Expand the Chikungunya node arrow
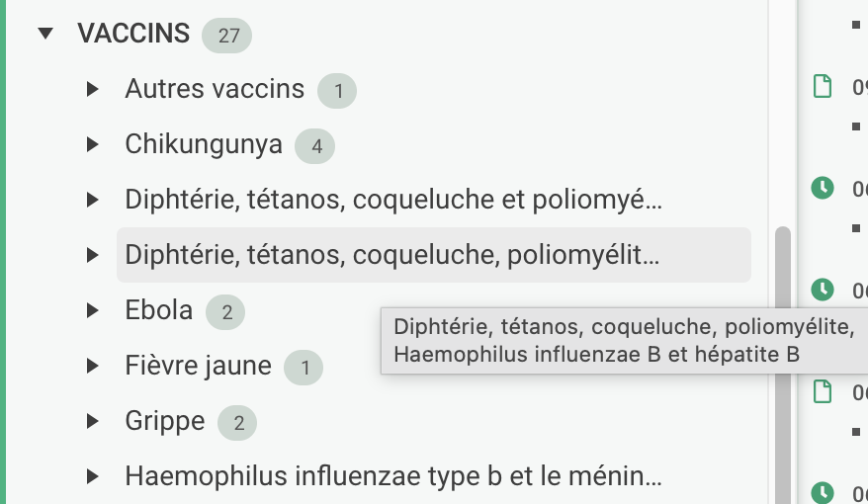868x504 pixels. pos(93,145)
